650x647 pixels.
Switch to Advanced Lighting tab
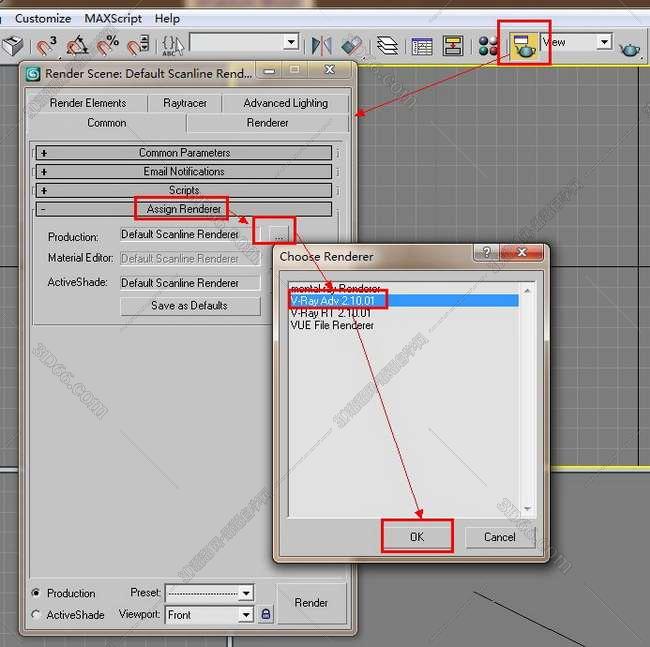[286, 103]
